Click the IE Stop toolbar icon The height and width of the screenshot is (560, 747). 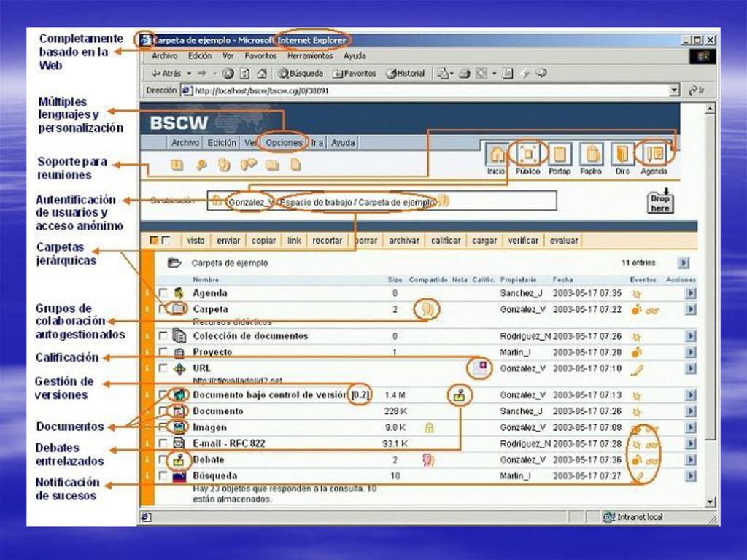[x=228, y=74]
